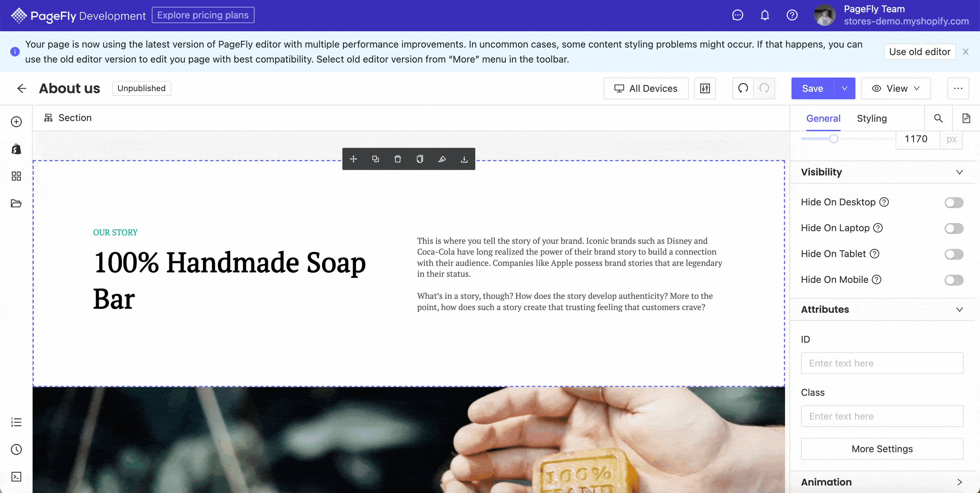Viewport: 980px width, 493px height.
Task: Open the Save dropdown arrow
Action: [x=845, y=88]
